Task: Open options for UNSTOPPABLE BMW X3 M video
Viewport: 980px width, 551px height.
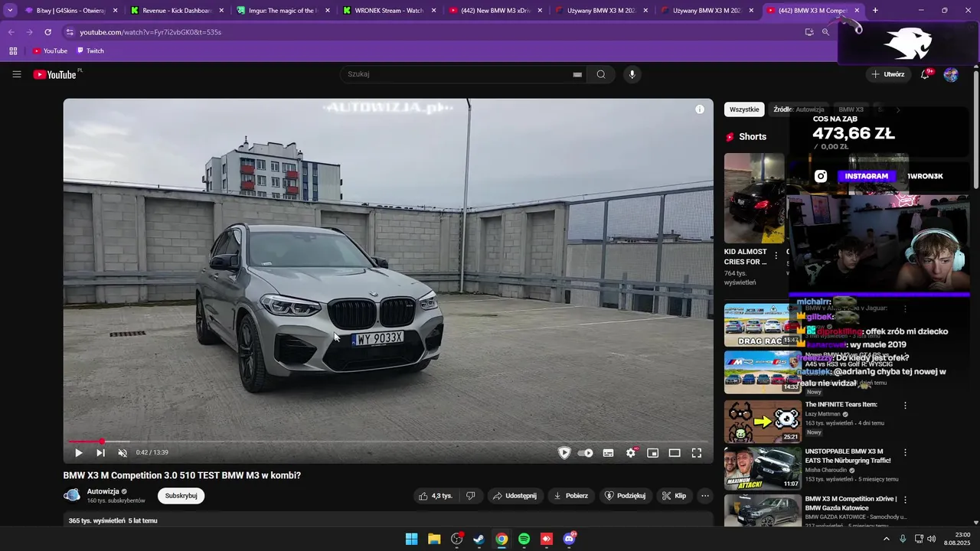Action: 905,452
